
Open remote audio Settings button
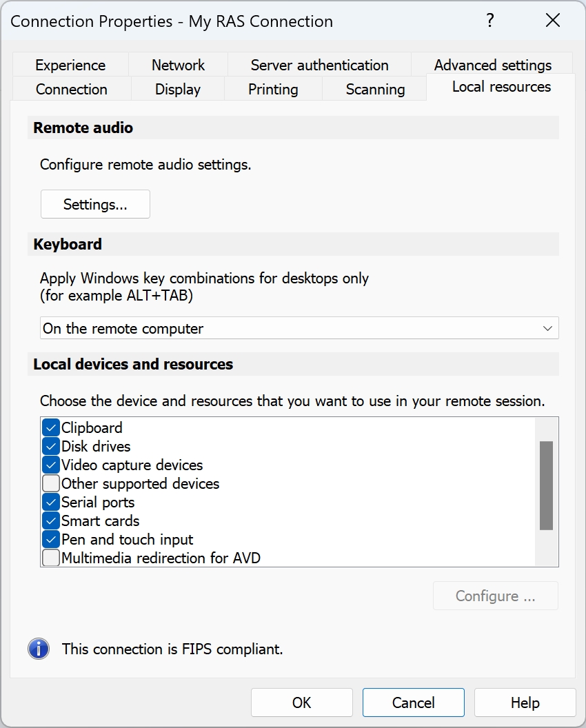95,205
